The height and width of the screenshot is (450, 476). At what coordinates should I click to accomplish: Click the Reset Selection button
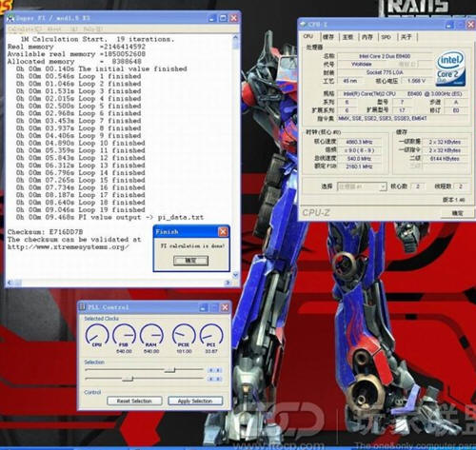(x=134, y=401)
